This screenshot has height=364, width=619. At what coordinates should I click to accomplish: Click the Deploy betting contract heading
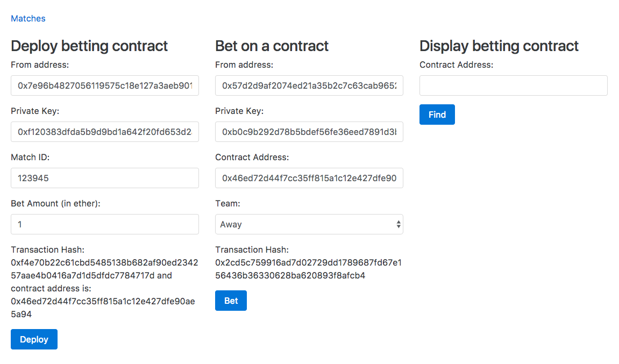point(89,46)
